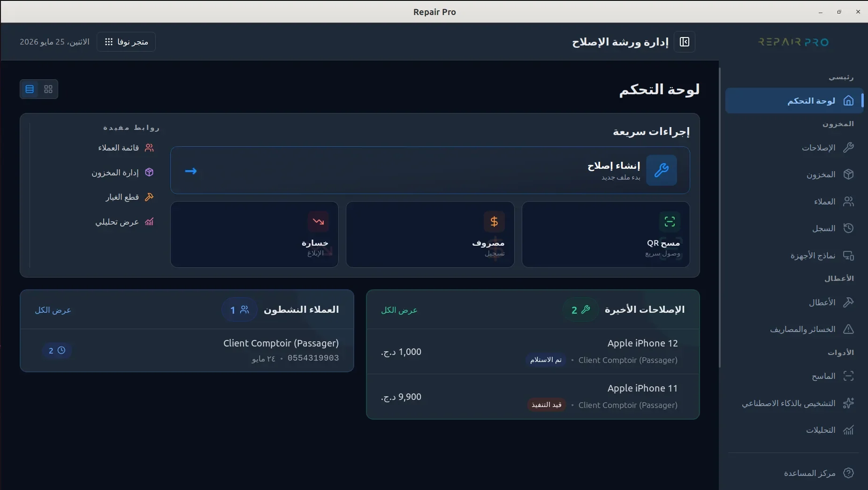The image size is (868, 490).
Task: Switch to grid view toggle icon
Action: click(48, 89)
